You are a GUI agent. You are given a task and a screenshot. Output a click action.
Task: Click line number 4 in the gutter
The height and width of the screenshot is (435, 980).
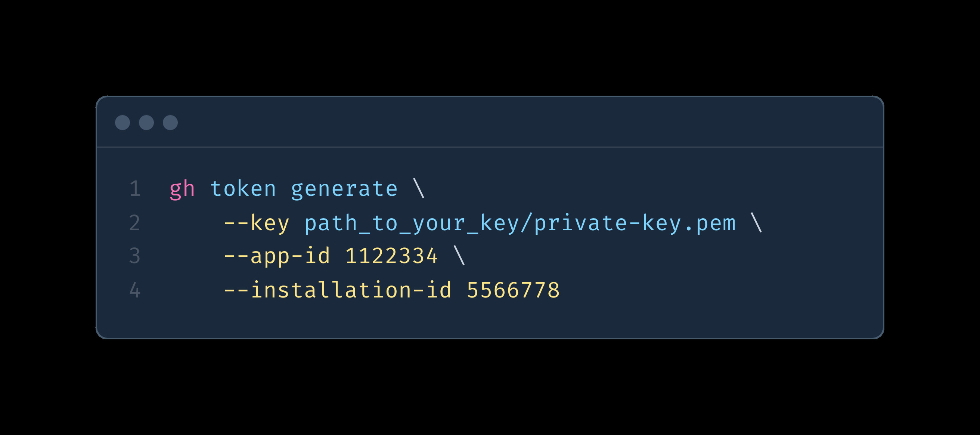point(135,290)
